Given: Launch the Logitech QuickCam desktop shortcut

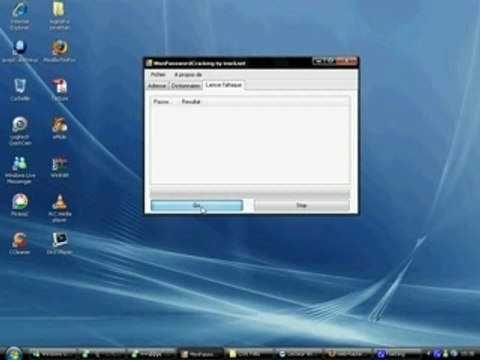Looking at the screenshot, I should [x=20, y=131].
